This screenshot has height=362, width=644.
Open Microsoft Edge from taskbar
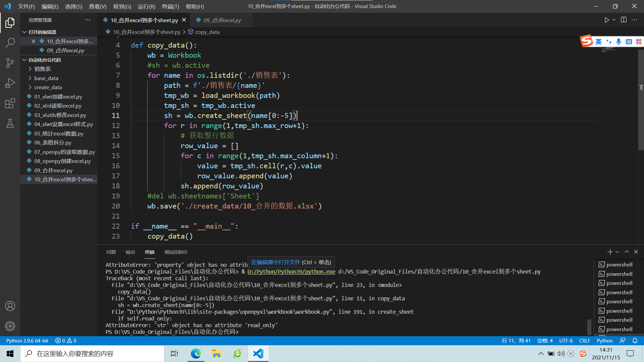(x=196, y=354)
